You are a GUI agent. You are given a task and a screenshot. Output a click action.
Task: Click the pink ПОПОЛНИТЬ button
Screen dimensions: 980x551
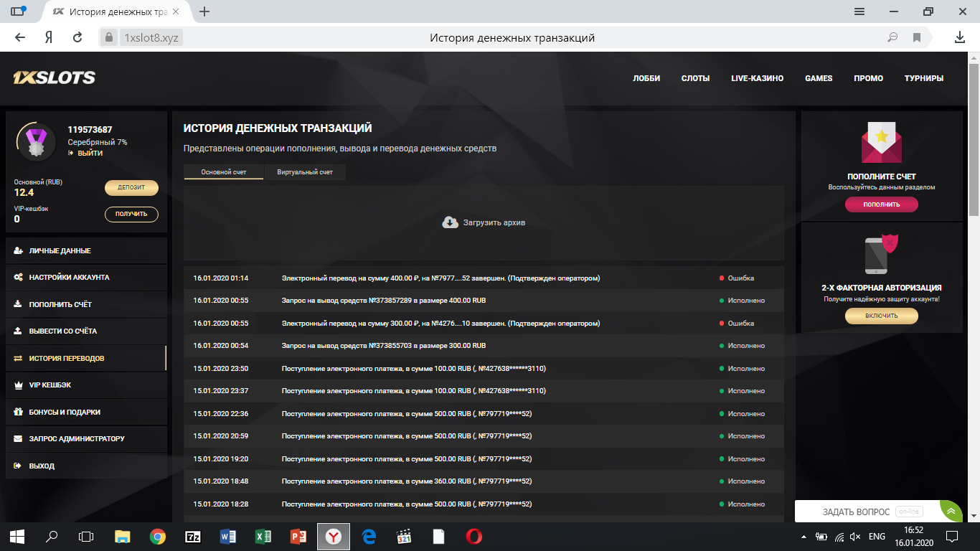[x=882, y=204]
